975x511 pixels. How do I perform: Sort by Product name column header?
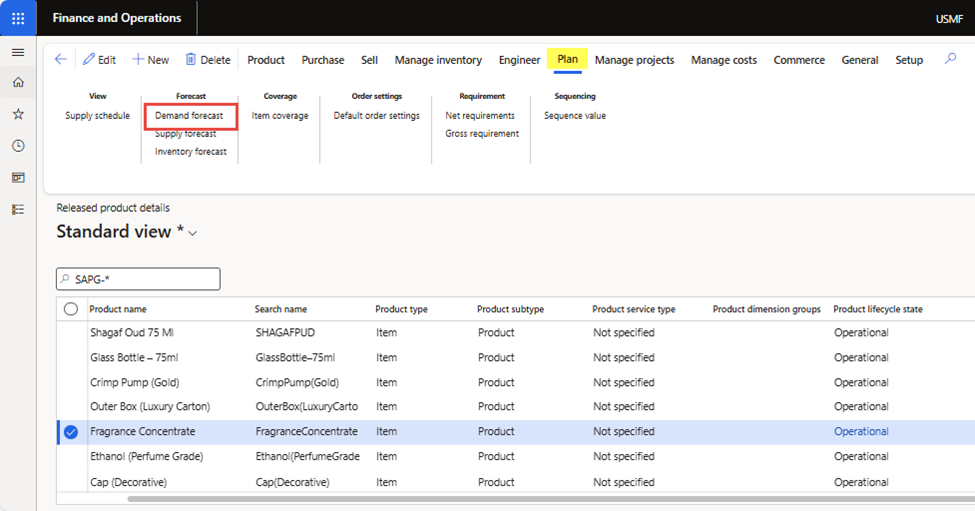click(x=118, y=309)
